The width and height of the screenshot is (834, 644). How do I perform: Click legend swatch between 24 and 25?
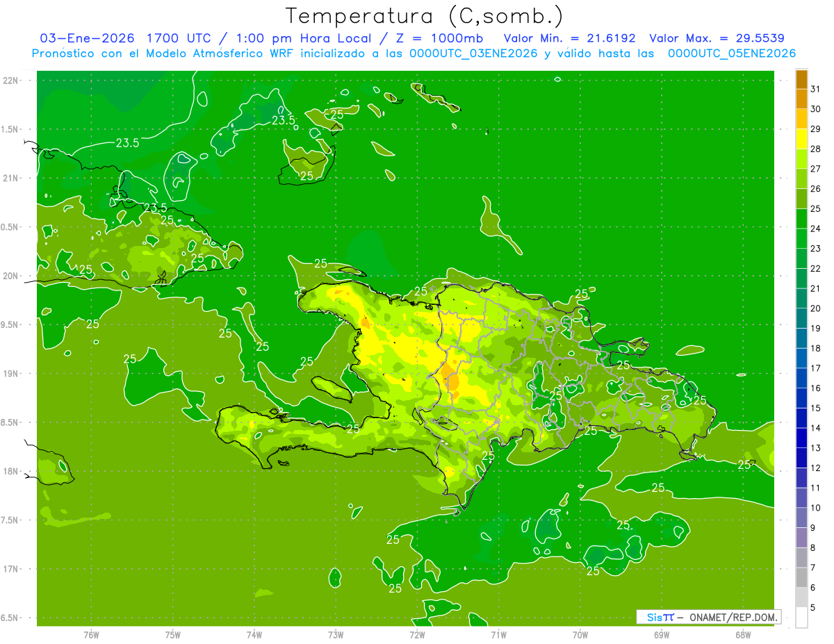801,219
